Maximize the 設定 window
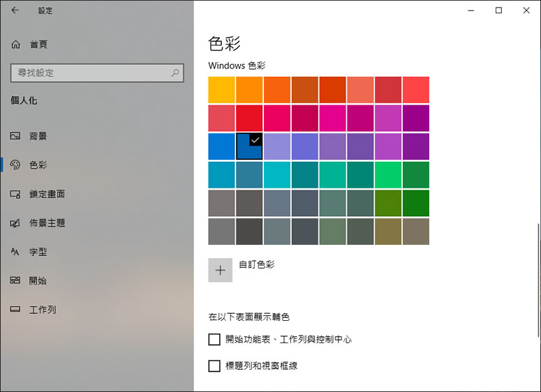Viewport: 541px width, 392px height. (x=498, y=10)
